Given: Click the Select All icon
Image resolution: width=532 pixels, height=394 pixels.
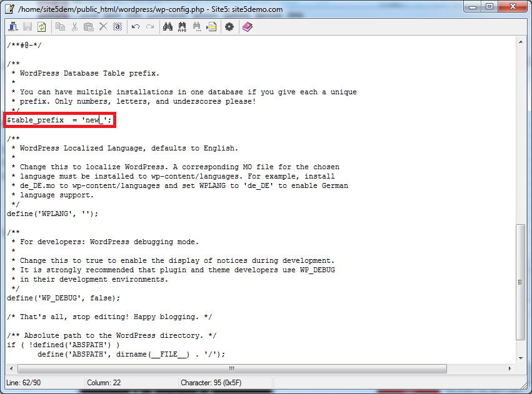Looking at the screenshot, I should [118, 27].
